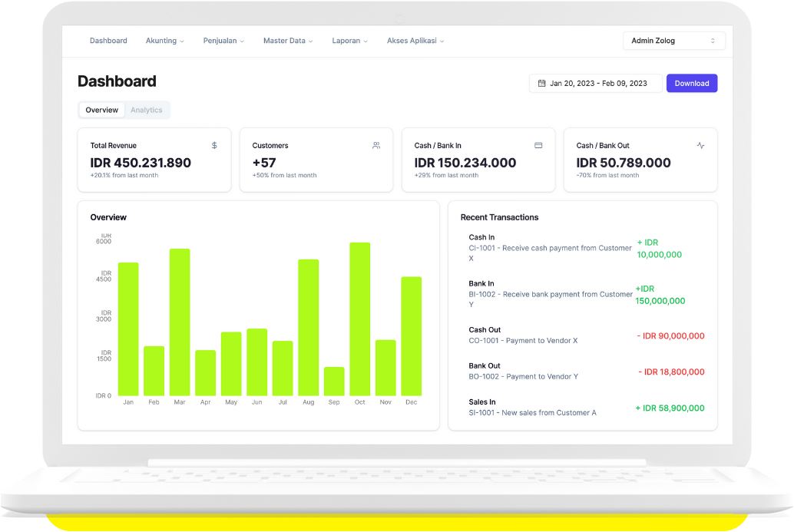Open the Sales In SI-1001 transaction
Viewport: 794px width, 532px height.
[x=532, y=408]
